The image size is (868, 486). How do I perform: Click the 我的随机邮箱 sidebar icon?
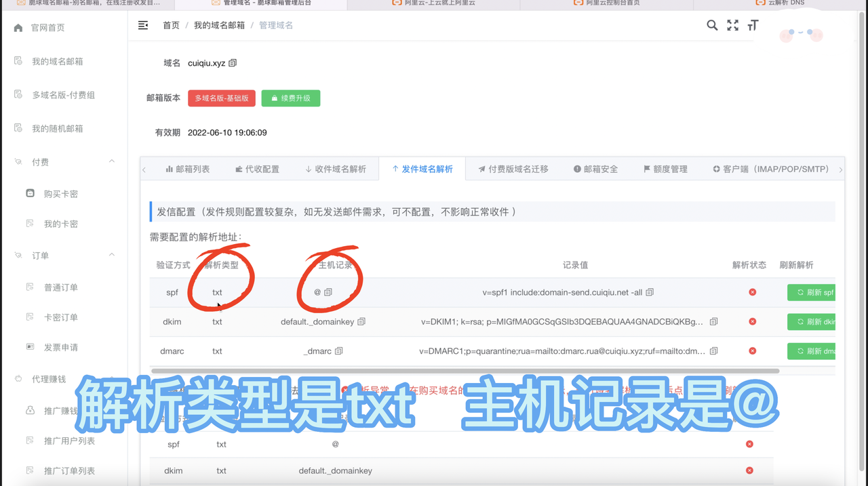pyautogui.click(x=18, y=127)
